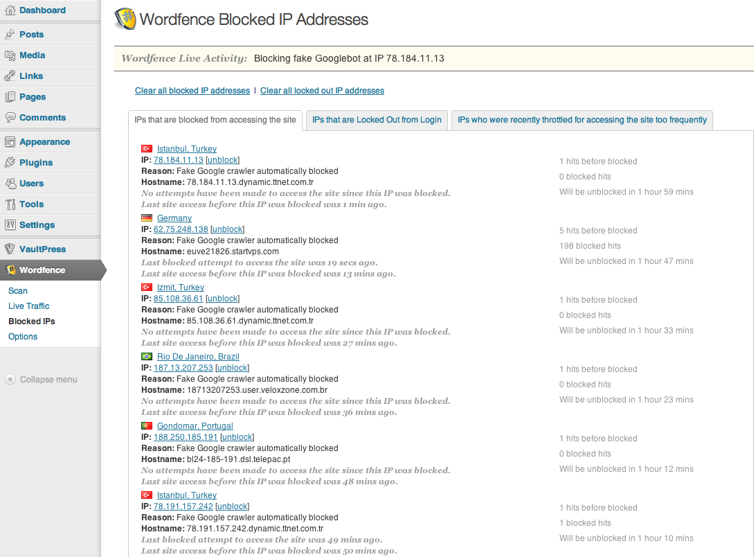Open IP address 188.250.185.191 link
The width and height of the screenshot is (756, 557).
[x=186, y=437]
